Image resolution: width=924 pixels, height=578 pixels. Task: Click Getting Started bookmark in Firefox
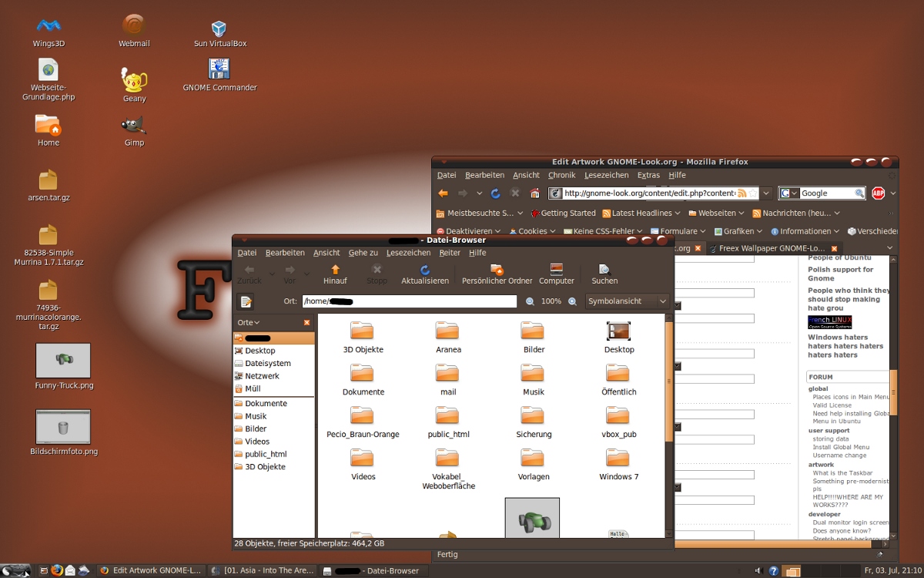[x=563, y=213]
